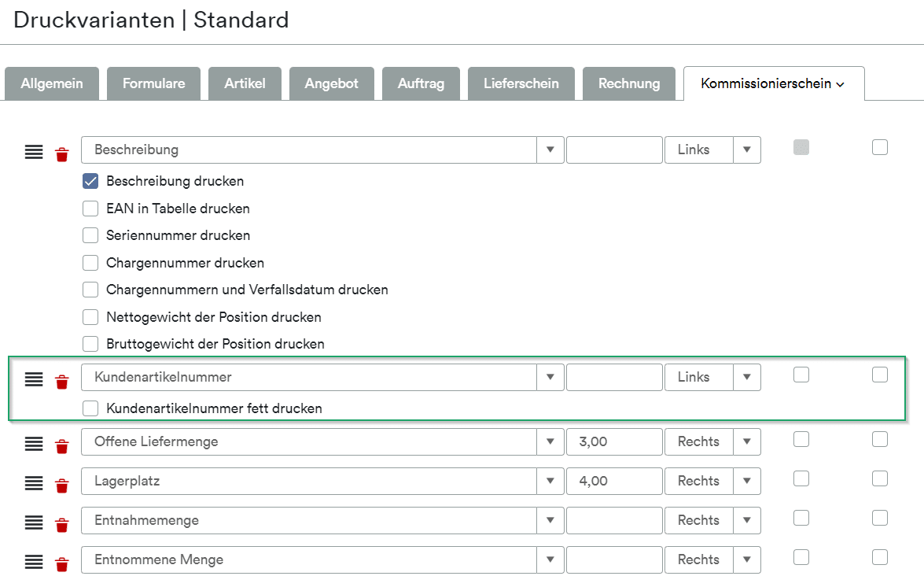Open the Rechnung tab
Screen dimensions: 924x576
point(629,83)
